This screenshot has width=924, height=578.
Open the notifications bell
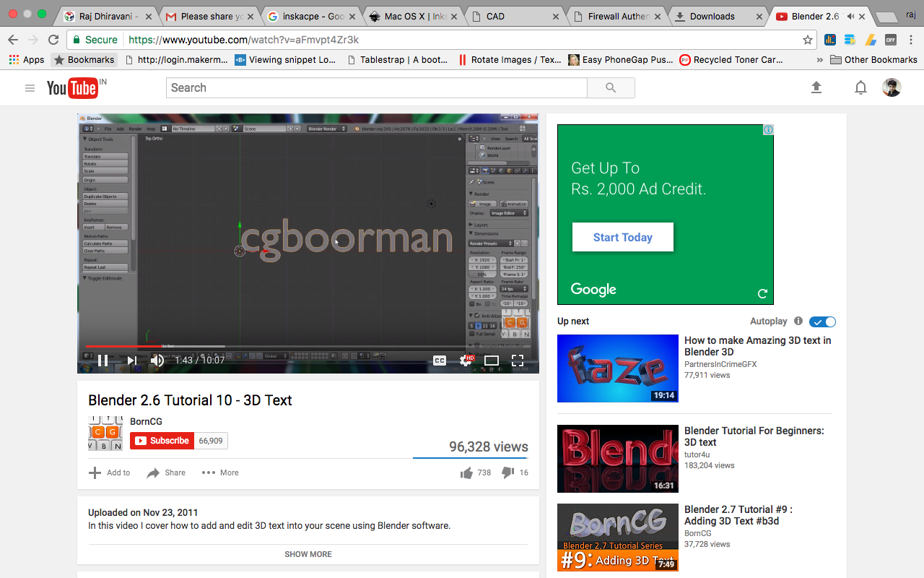[860, 87]
